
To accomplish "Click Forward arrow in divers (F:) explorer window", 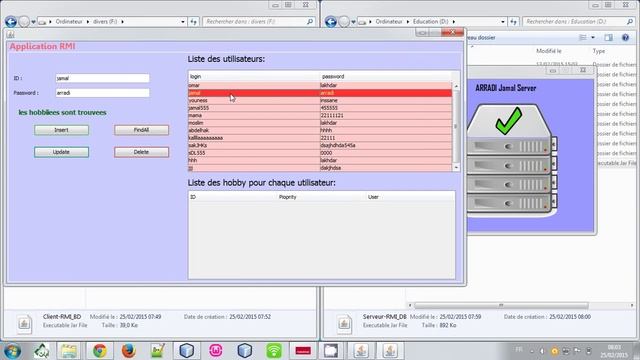I will tap(24, 21).
